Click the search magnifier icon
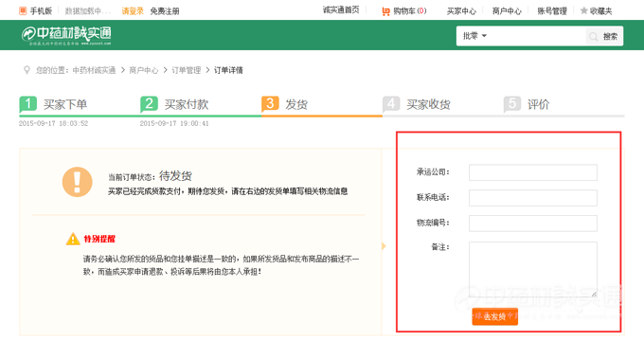 [x=593, y=37]
